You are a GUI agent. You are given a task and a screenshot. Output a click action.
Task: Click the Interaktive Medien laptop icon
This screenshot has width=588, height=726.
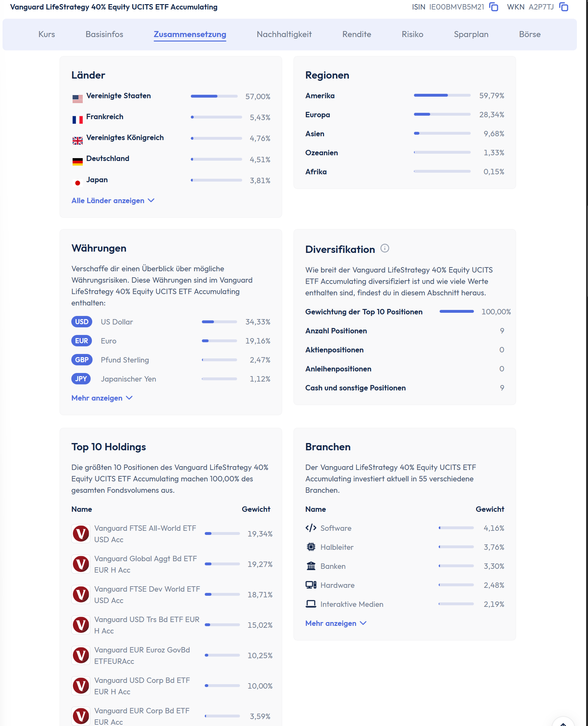pos(311,604)
